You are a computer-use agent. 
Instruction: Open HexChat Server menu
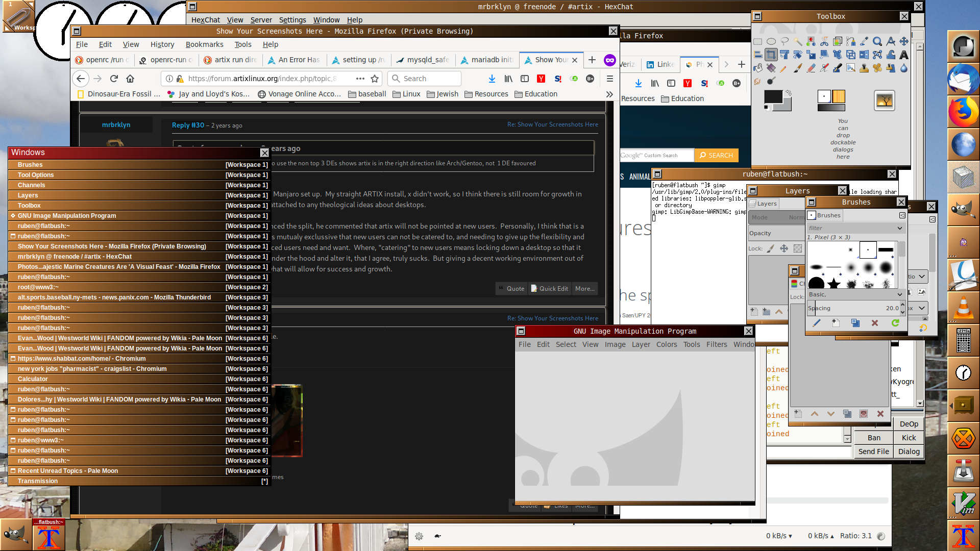261,20
